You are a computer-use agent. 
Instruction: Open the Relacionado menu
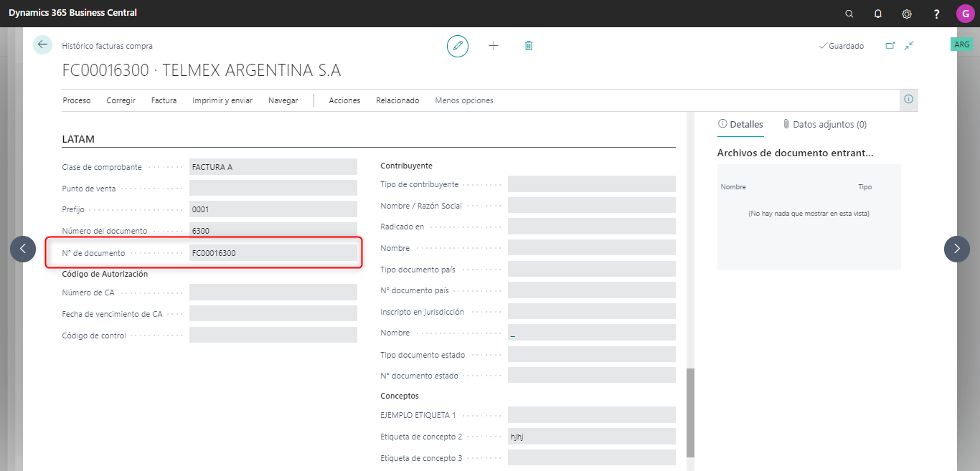pos(397,100)
